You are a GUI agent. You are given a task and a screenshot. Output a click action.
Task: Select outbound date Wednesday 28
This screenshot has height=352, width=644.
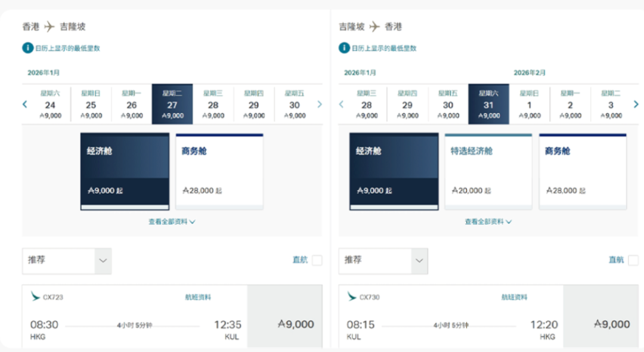(213, 104)
